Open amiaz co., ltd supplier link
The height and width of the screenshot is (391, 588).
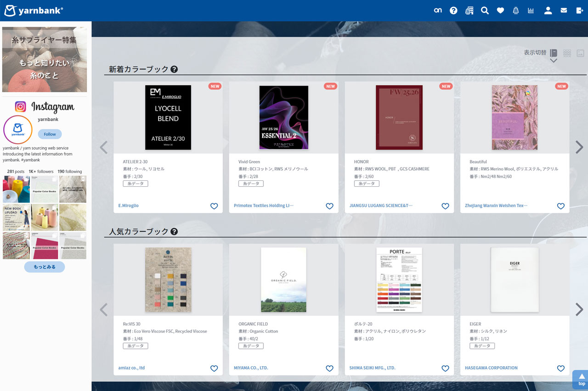[x=131, y=368]
